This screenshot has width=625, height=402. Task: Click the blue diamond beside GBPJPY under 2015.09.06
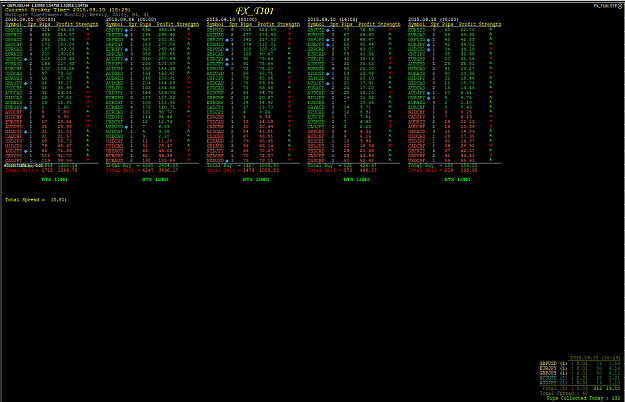[x=126, y=30]
